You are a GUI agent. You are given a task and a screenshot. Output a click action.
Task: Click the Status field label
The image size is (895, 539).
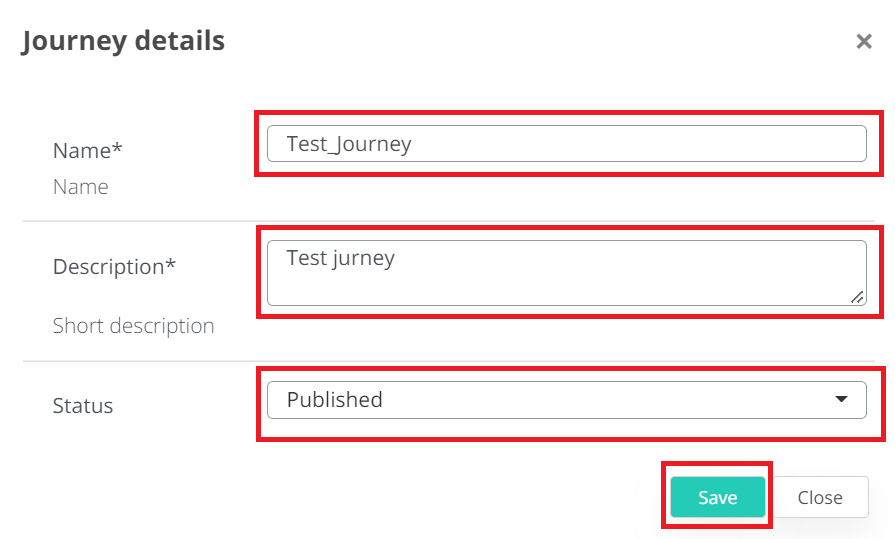coord(83,406)
